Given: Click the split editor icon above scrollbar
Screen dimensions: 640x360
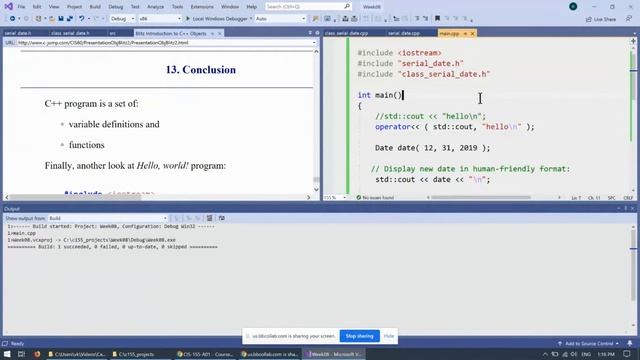Looking at the screenshot, I should tap(633, 41).
